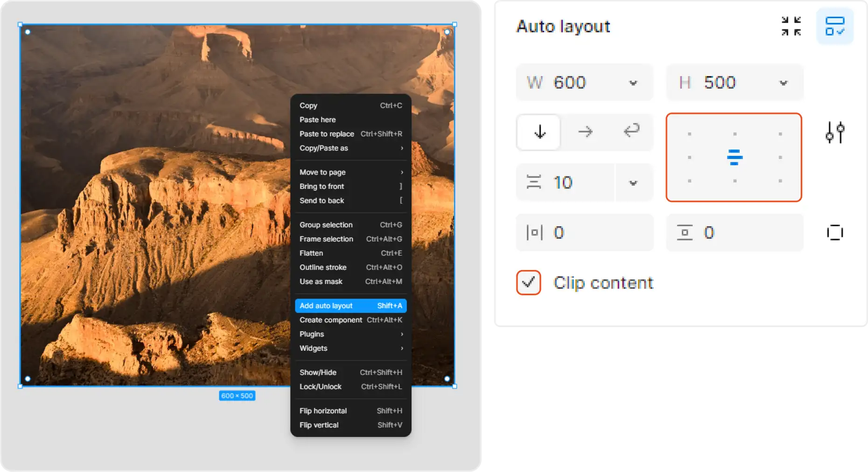The height and width of the screenshot is (472, 868).
Task: Click the center alignment indicator in grid
Action: coord(735,157)
